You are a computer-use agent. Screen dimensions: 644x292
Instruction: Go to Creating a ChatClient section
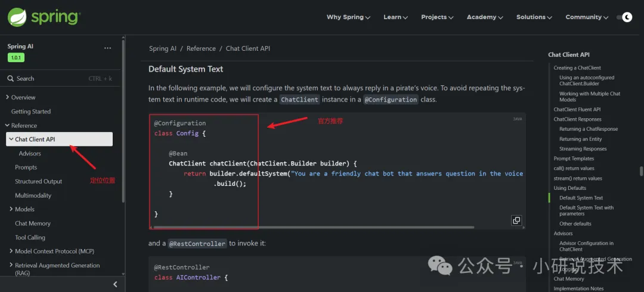[577, 68]
